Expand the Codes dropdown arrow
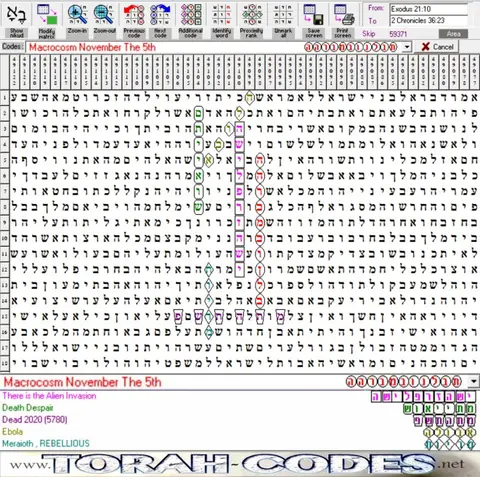Viewport: 480px width, 477px height. (407, 47)
